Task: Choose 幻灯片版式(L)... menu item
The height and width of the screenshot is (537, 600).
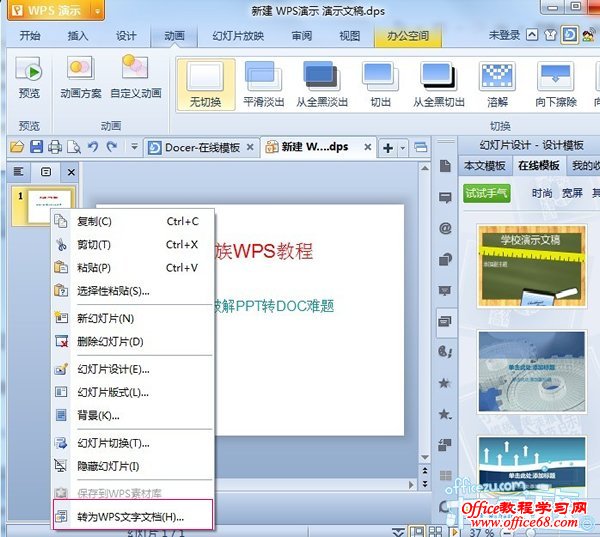Action: click(133, 392)
